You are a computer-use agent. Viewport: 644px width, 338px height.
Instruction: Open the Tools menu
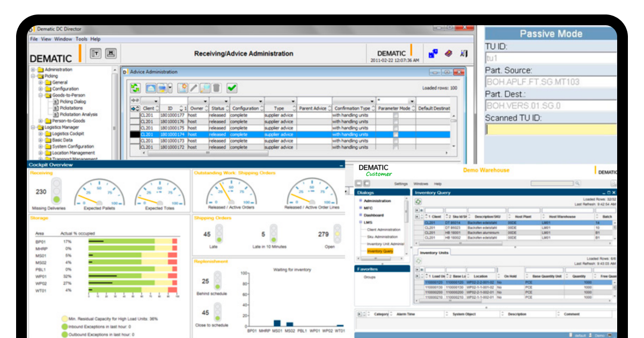(81, 39)
